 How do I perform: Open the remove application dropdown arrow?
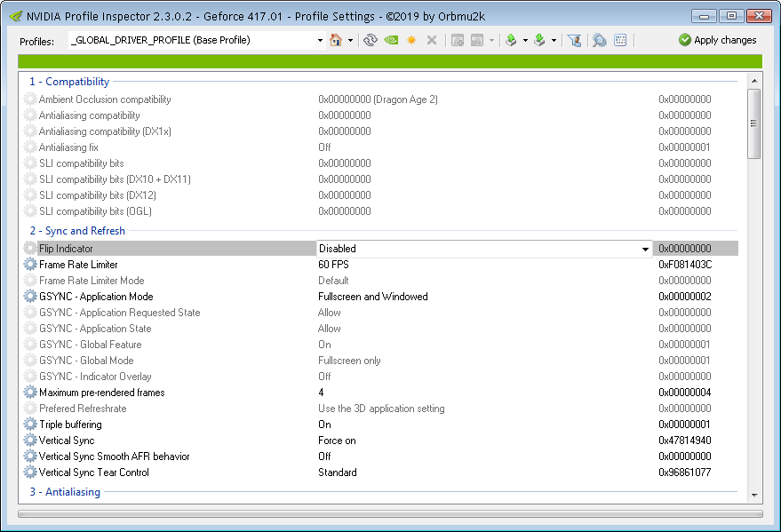click(x=491, y=40)
